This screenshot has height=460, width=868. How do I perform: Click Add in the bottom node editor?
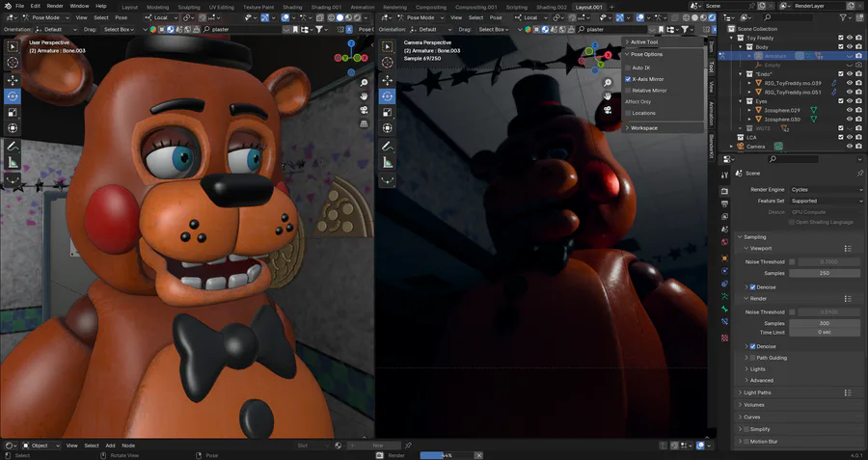click(x=110, y=446)
